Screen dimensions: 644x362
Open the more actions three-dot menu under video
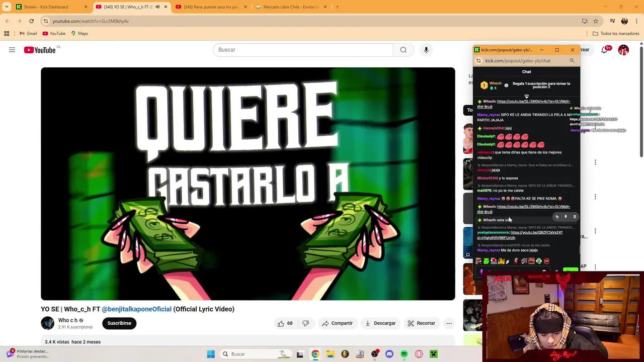pos(449,323)
